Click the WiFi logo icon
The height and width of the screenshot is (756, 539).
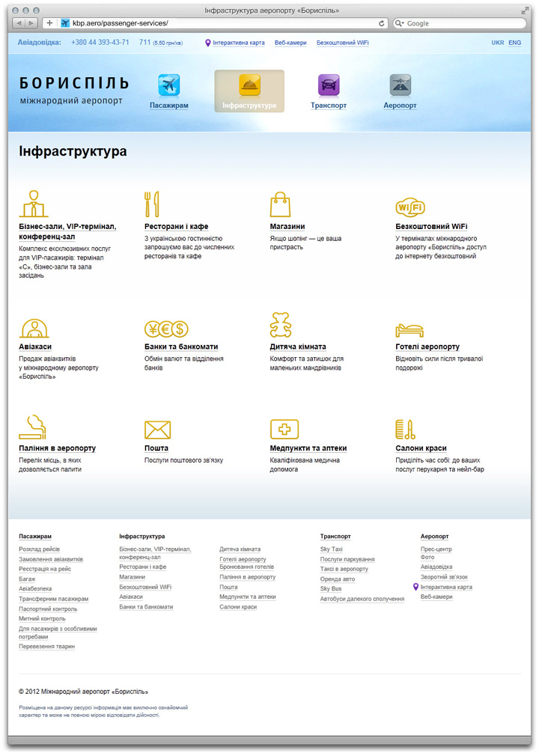[410, 207]
